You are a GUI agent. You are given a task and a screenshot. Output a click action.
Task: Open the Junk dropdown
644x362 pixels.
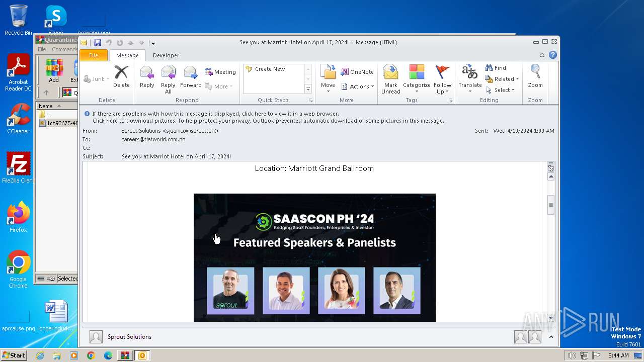tap(96, 79)
